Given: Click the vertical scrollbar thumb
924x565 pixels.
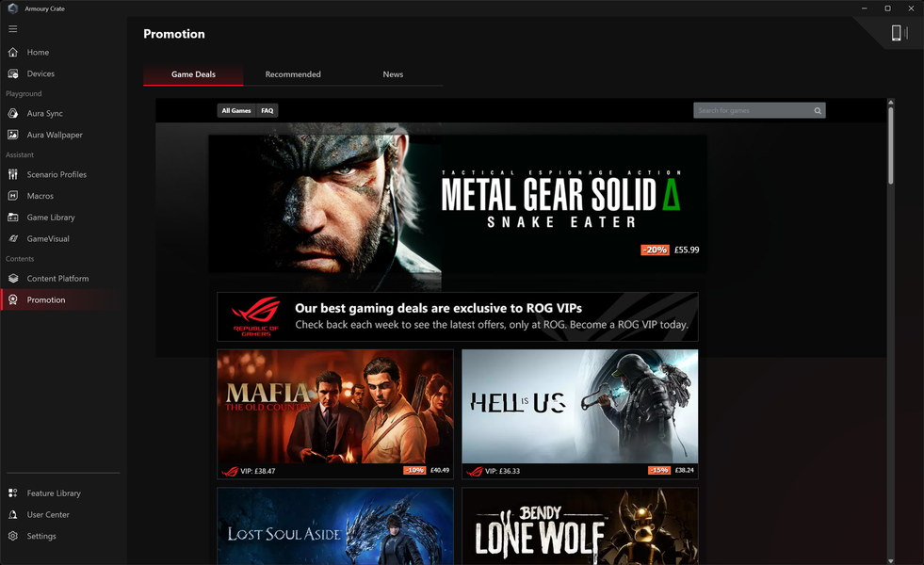Looking at the screenshot, I should pos(890,146).
